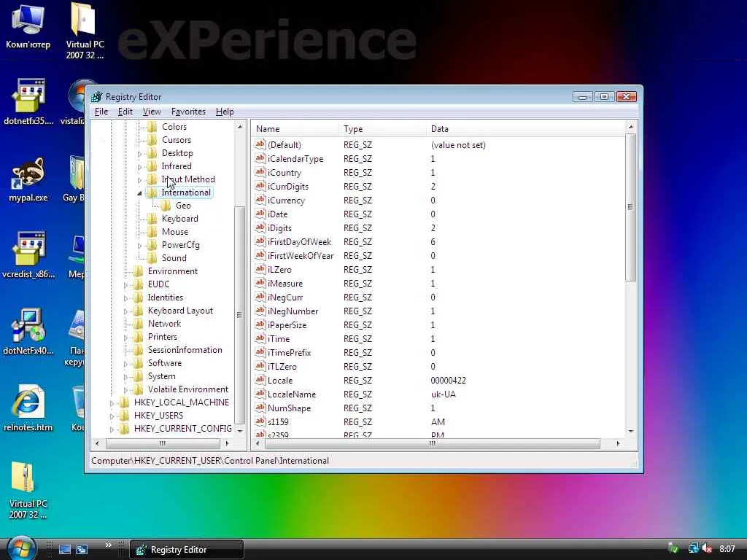Click Registry Editor taskbar button
The width and height of the screenshot is (747, 560).
pyautogui.click(x=186, y=550)
